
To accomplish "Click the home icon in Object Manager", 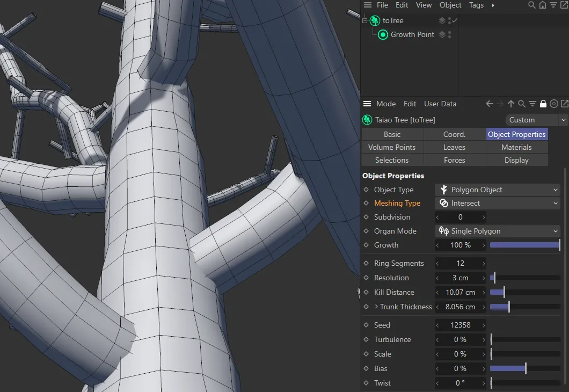I will (542, 5).
